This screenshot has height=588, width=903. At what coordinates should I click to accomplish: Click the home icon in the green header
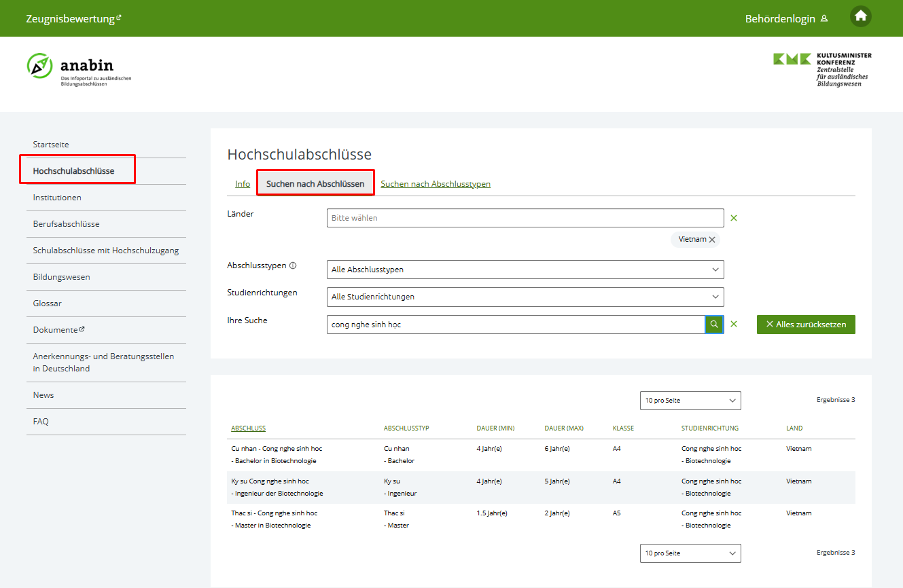(x=861, y=16)
